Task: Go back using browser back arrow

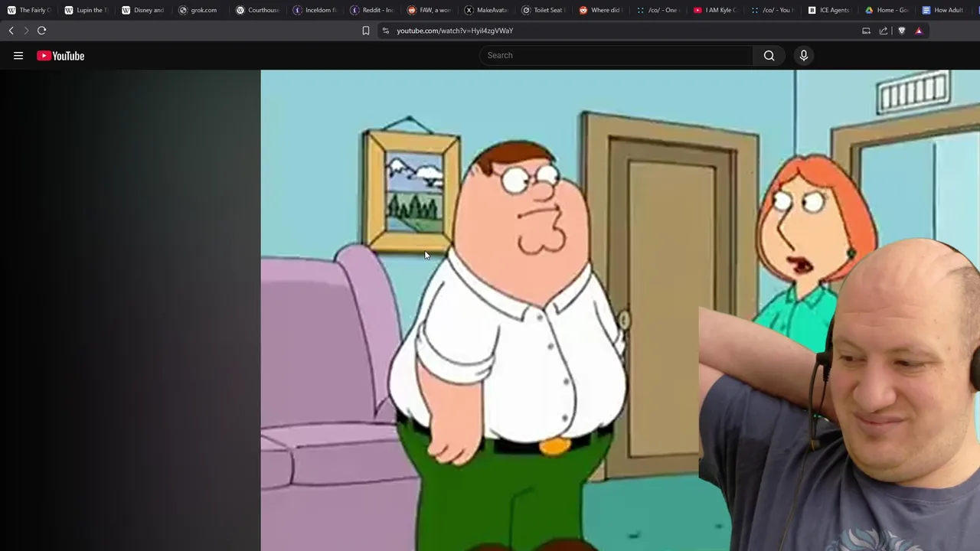Action: pos(11,31)
